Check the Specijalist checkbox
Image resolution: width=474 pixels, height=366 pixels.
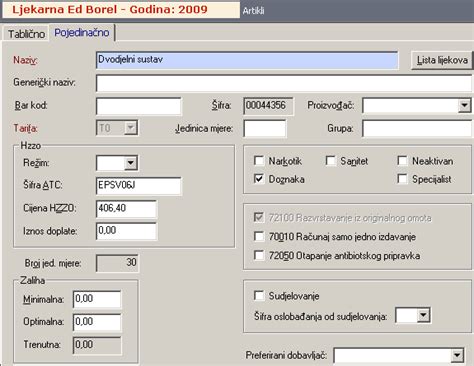tap(403, 179)
